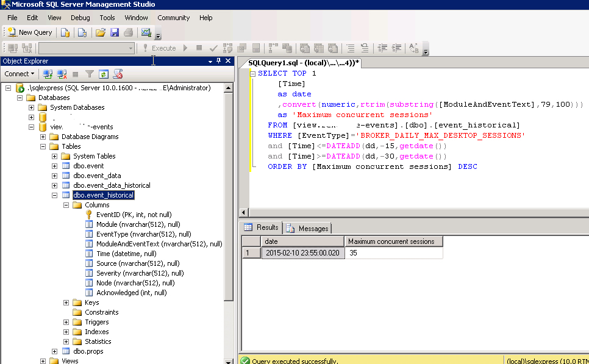The height and width of the screenshot is (364, 589).
Task: Click the Parse checkmark icon
Action: point(213,48)
